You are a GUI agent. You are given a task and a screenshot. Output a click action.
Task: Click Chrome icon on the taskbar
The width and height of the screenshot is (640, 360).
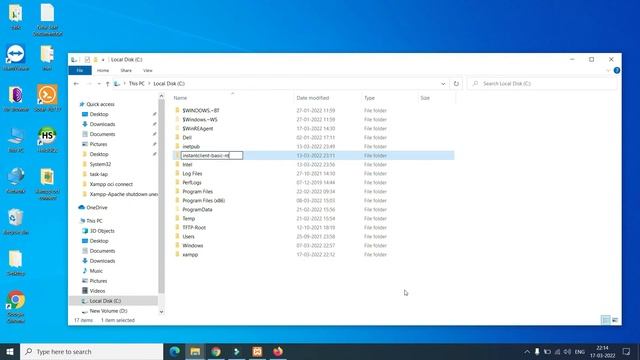[216, 351]
